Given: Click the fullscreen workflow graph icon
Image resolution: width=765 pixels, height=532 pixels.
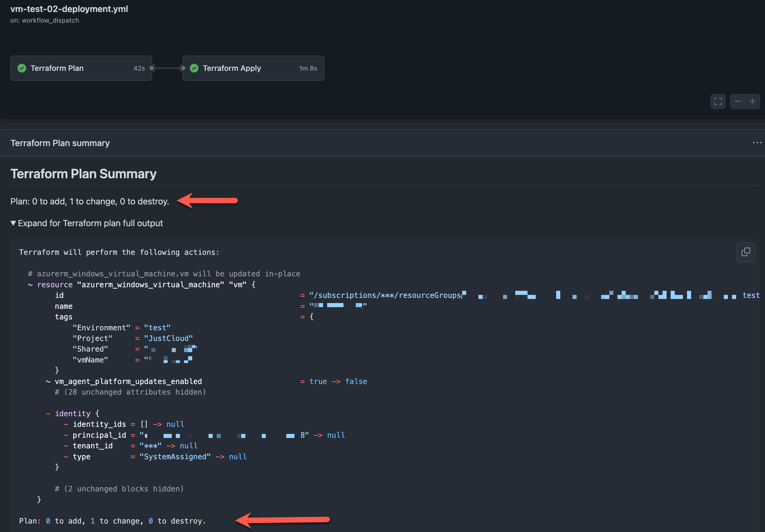Looking at the screenshot, I should (x=718, y=101).
